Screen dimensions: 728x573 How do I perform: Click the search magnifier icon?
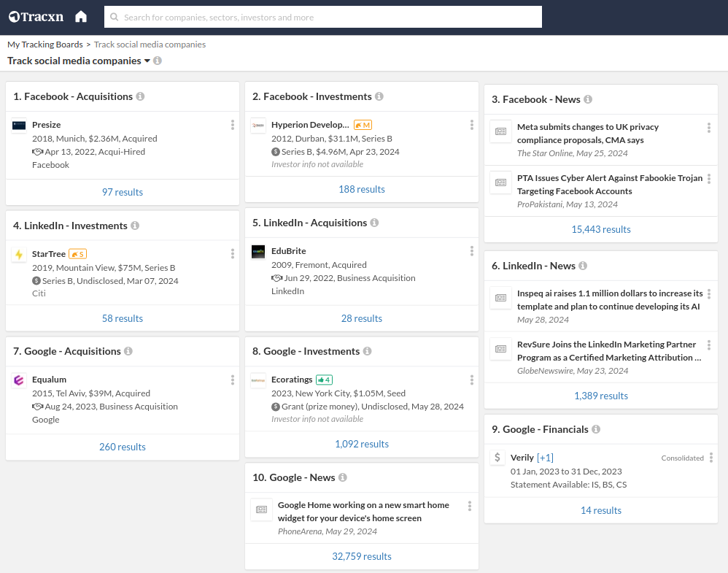coord(115,18)
